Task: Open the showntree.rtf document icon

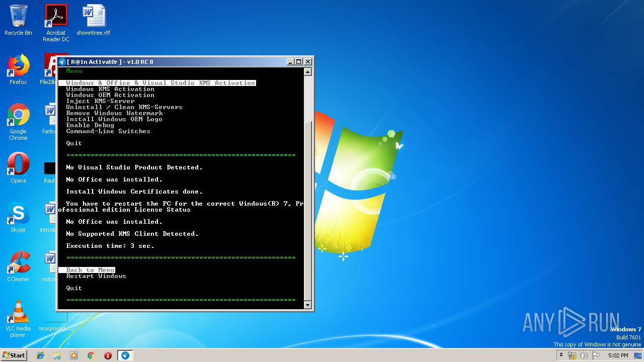Action: coord(94,21)
